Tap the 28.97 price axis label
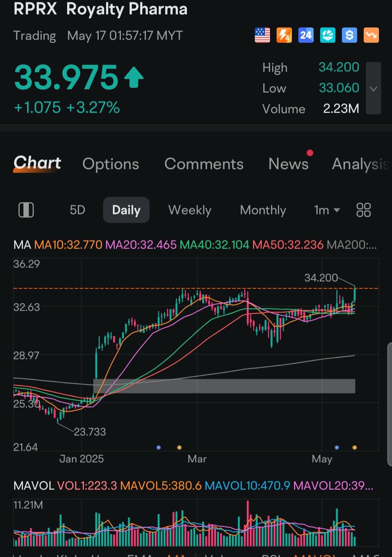The image size is (392, 557). (x=26, y=355)
